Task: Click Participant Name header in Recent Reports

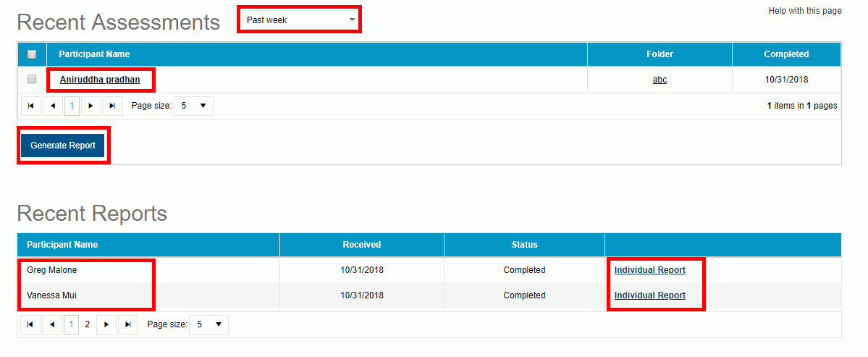Action: tap(148, 244)
